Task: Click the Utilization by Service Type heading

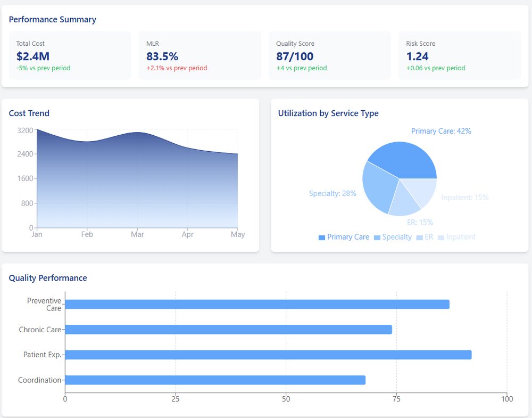Action: (328, 113)
